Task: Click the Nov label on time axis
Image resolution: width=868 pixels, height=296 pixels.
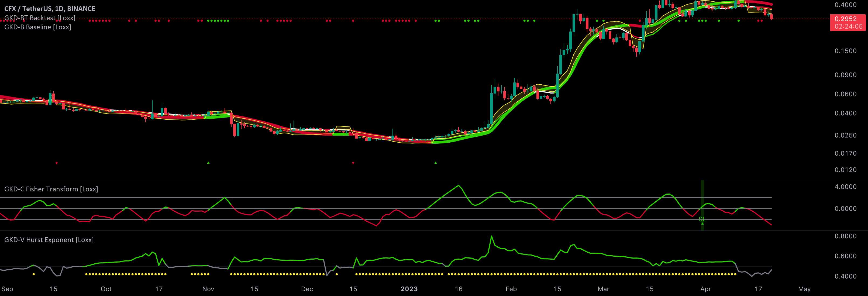Action: point(208,289)
